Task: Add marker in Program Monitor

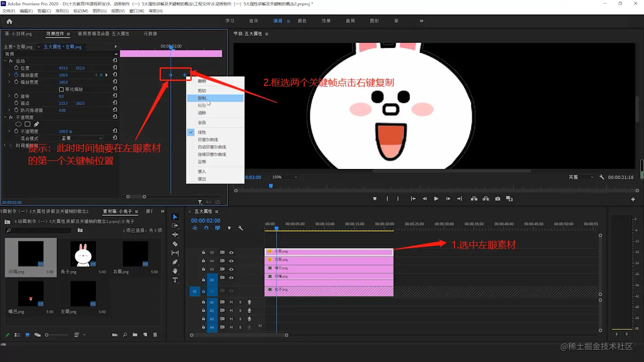Action: pyautogui.click(x=374, y=199)
